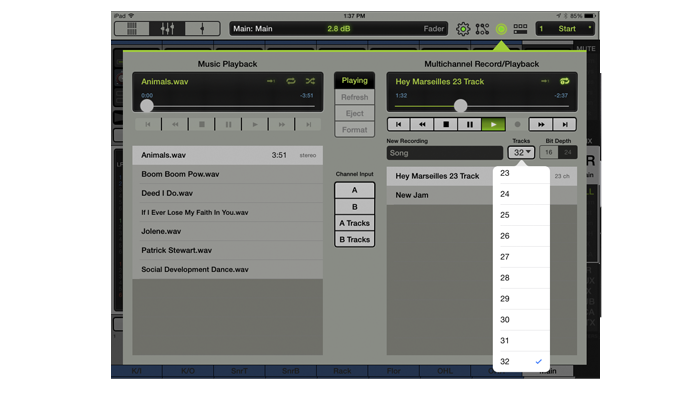Toggle play-next on Animals.wav player
Screen dimensions: 700x395
point(271,81)
